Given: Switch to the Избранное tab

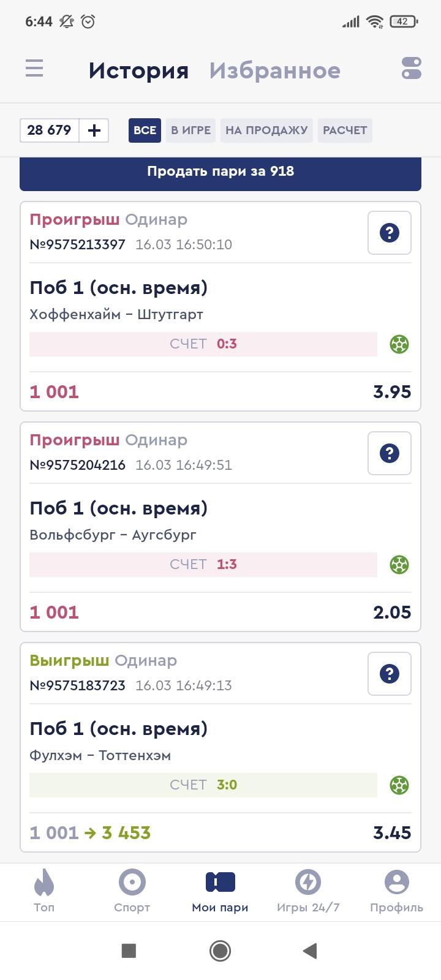Looking at the screenshot, I should (274, 71).
